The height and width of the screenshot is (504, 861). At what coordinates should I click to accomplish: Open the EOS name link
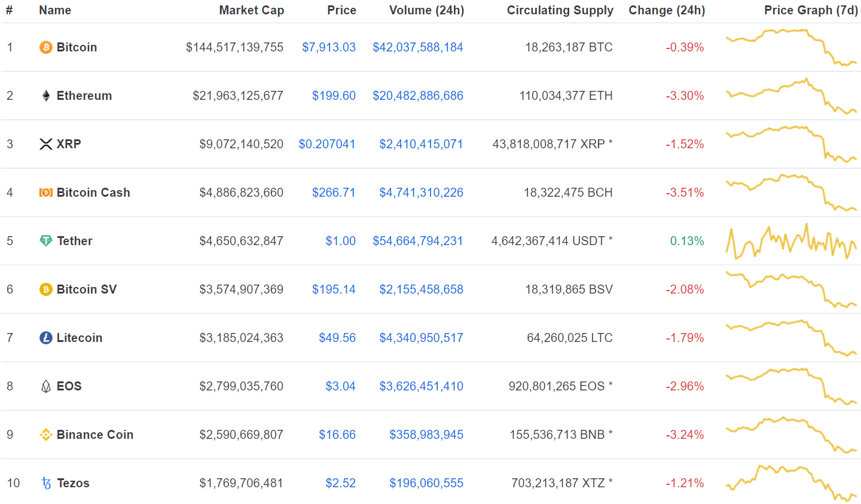coord(69,386)
